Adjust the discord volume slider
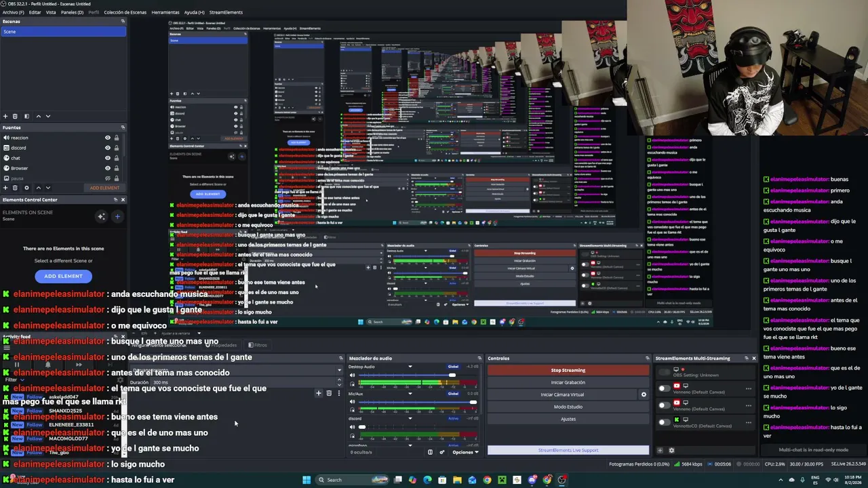The height and width of the screenshot is (488, 868). pyautogui.click(x=417, y=427)
